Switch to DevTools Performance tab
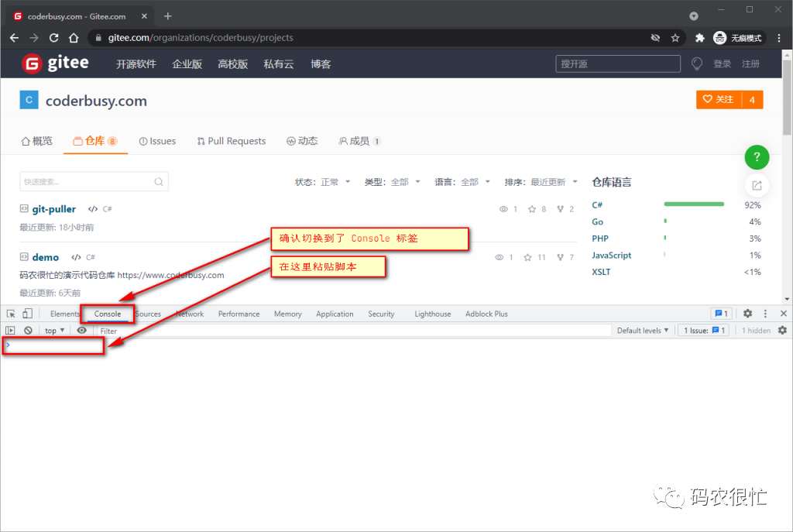Viewport: 793px width, 532px height. tap(239, 314)
